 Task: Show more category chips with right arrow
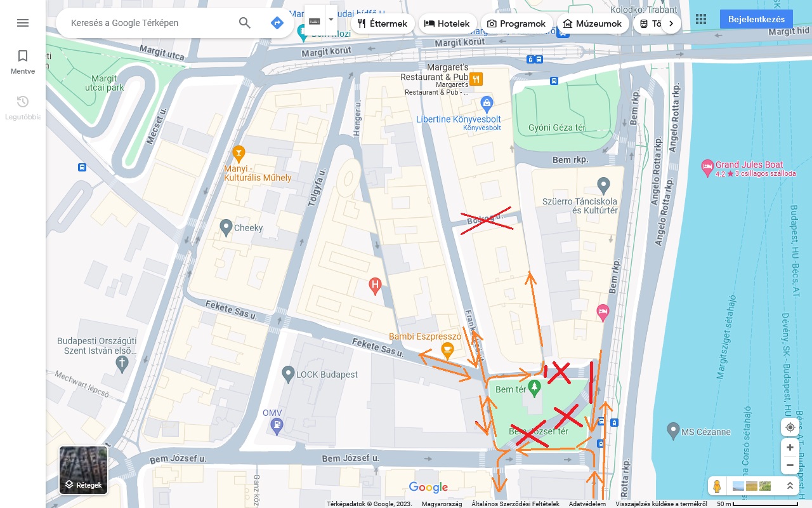coord(671,23)
